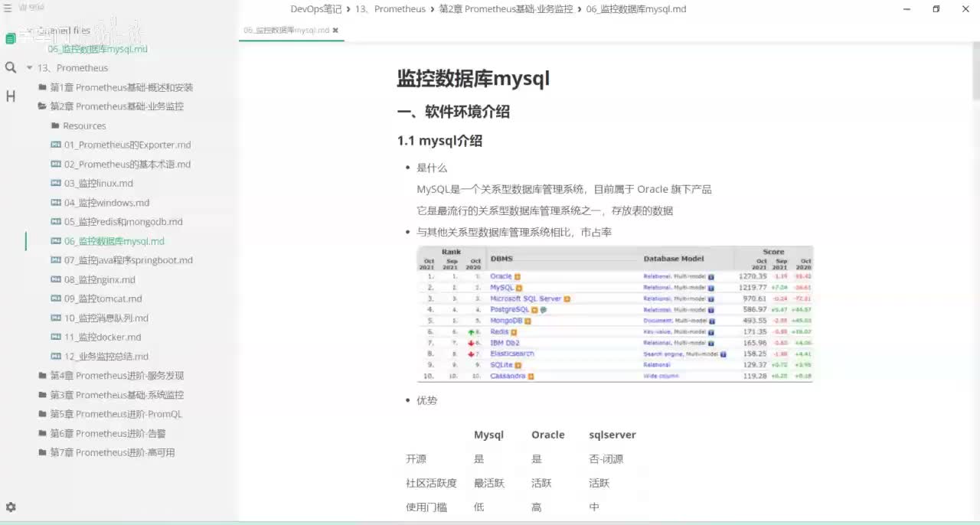
Task: Click the folder icon of 第7章 Prometheus进阶-高可用
Action: coord(43,452)
